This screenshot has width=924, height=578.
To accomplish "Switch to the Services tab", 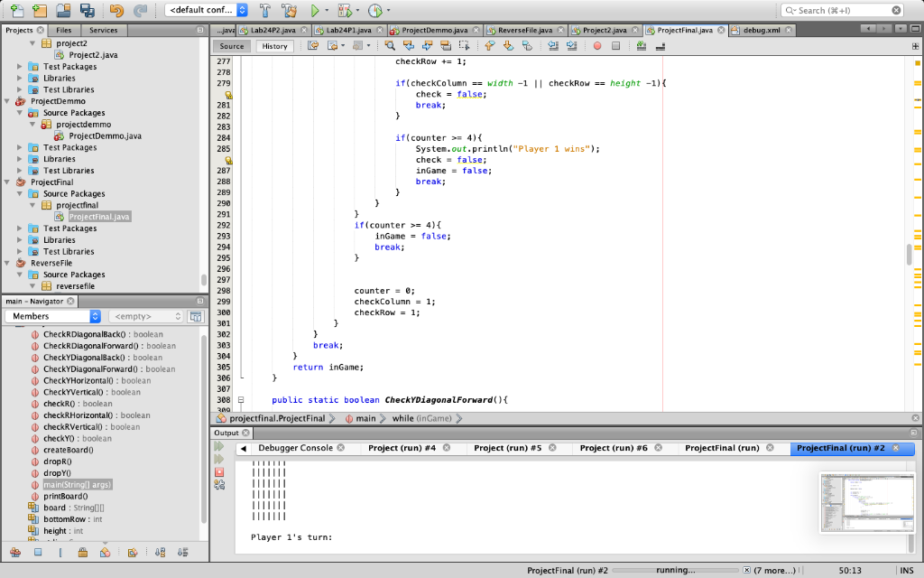I will [103, 30].
